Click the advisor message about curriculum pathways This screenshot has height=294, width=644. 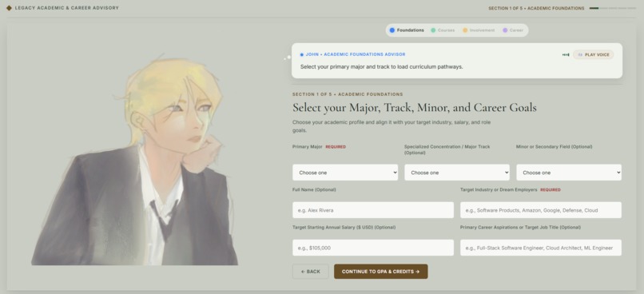tap(382, 66)
